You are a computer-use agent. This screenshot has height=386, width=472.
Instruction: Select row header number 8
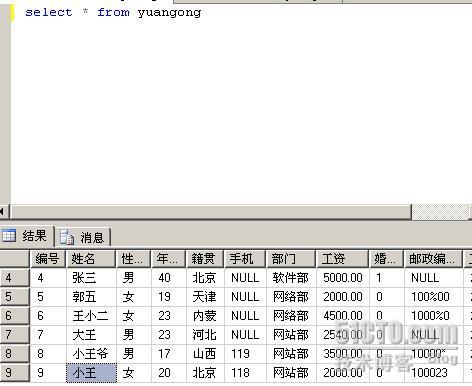point(14,354)
